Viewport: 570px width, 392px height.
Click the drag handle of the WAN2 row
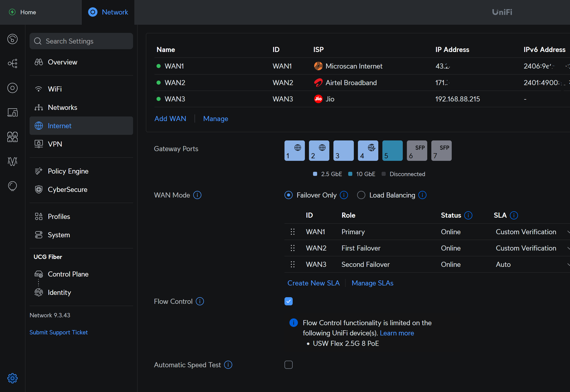293,248
